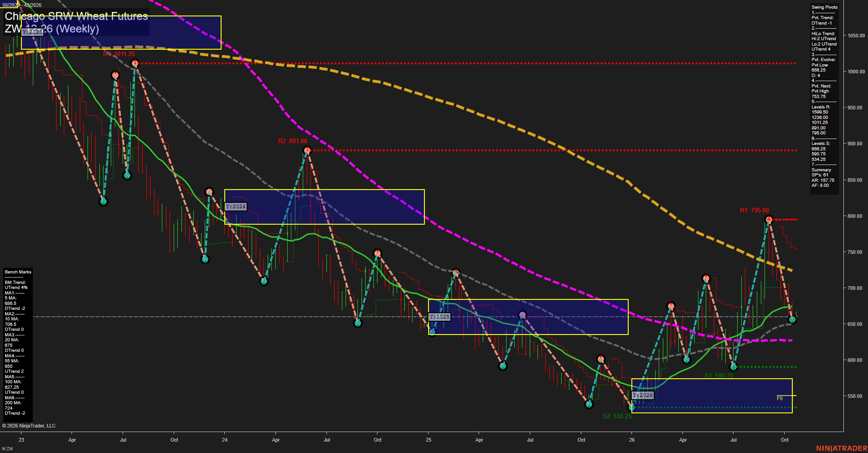Viewport: 868px width, 453px height.
Task: Select the 1236.00 resistance level in Swing Pivots
Action: pyautogui.click(x=820, y=118)
